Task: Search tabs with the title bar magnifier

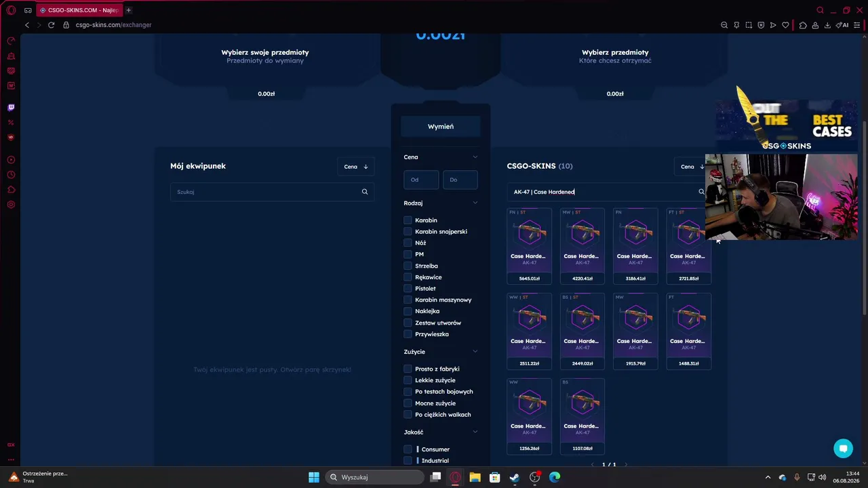Action: pos(821,10)
